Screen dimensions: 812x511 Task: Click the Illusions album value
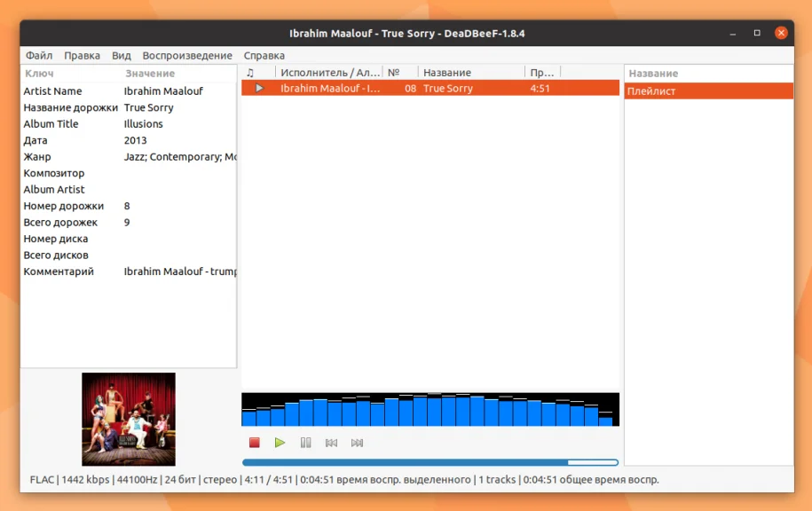pyautogui.click(x=144, y=123)
